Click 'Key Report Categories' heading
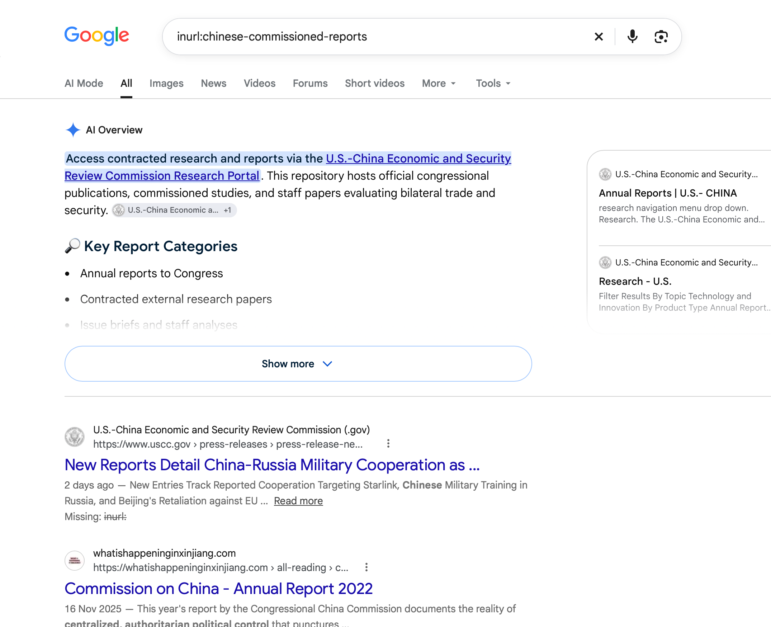The width and height of the screenshot is (771, 627). (160, 246)
